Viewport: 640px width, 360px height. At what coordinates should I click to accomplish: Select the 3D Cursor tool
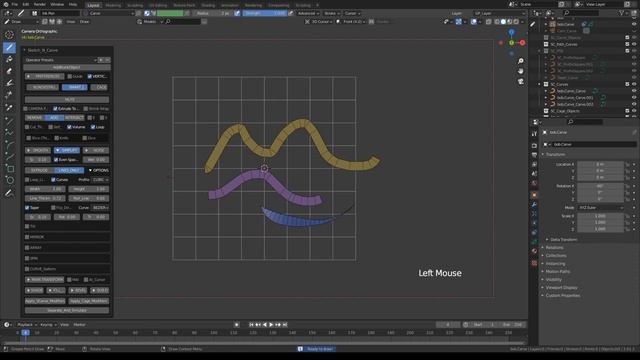click(9, 35)
